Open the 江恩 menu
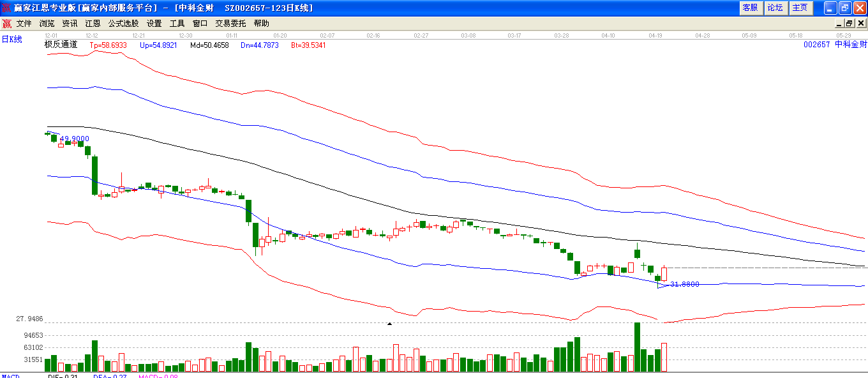Image resolution: width=868 pixels, height=378 pixels. pyautogui.click(x=93, y=24)
